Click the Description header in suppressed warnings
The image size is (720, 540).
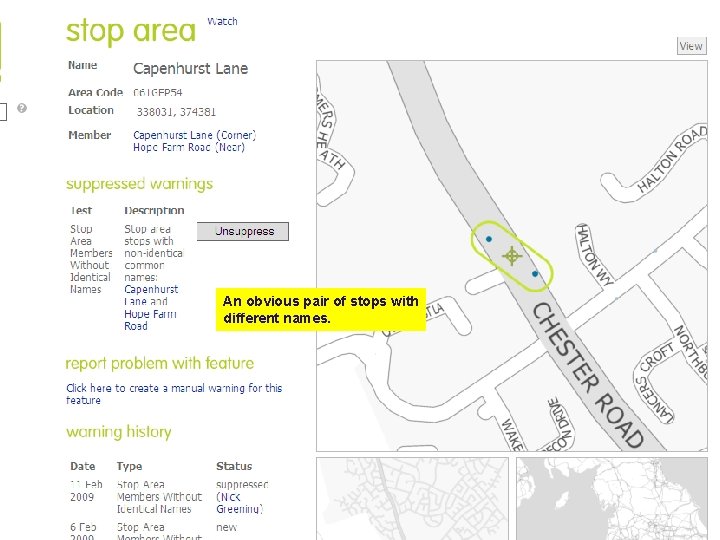154,210
